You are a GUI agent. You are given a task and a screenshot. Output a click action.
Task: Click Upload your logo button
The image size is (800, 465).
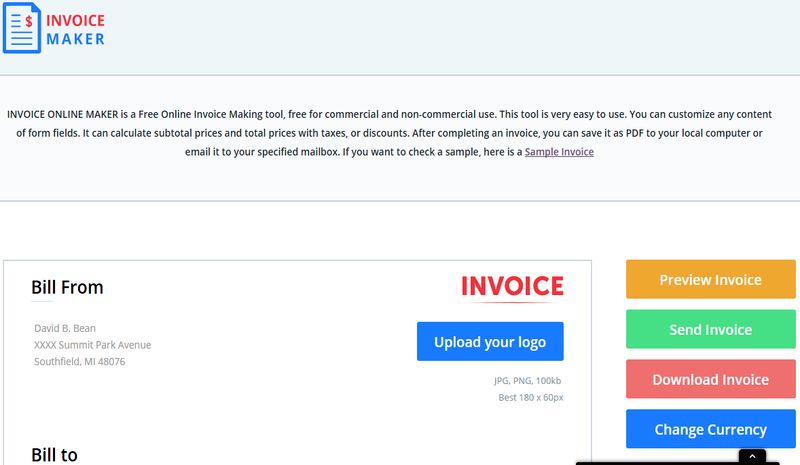pos(490,341)
